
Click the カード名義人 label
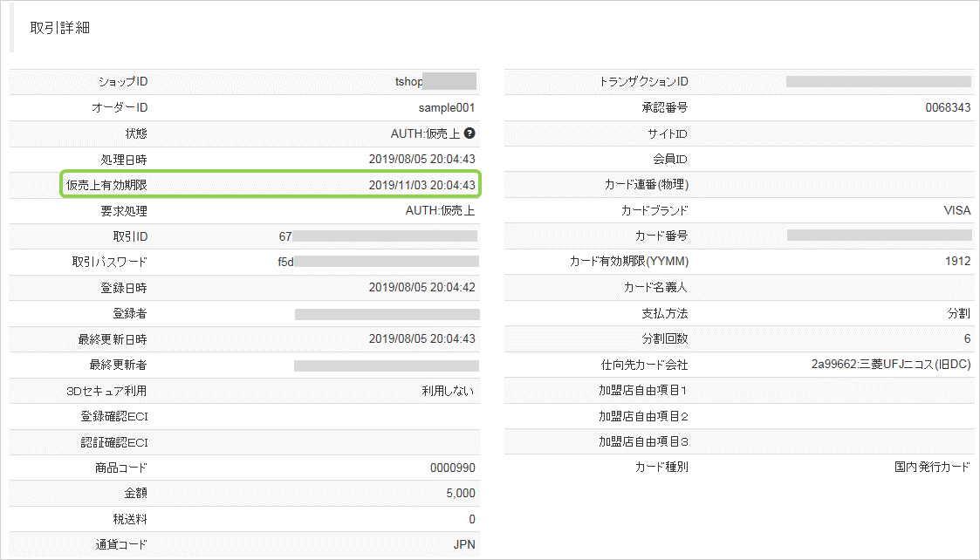pos(655,287)
